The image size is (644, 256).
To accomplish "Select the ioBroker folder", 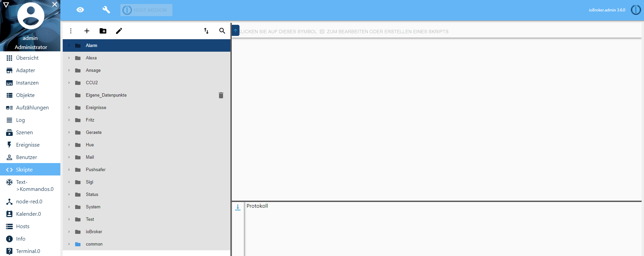I will coord(147,232).
